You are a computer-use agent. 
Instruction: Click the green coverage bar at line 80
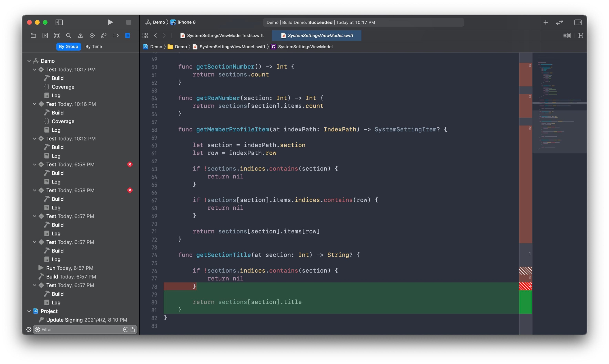tap(525, 302)
